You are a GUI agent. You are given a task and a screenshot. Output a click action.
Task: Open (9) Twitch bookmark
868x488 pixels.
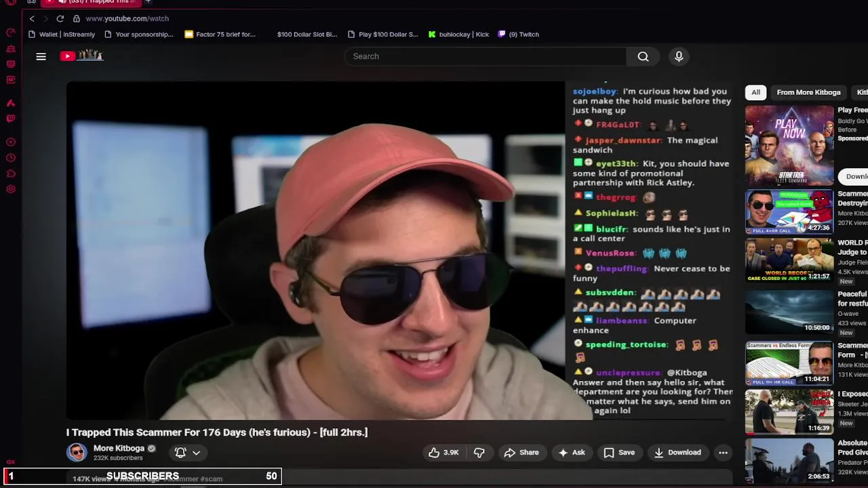[x=518, y=34]
